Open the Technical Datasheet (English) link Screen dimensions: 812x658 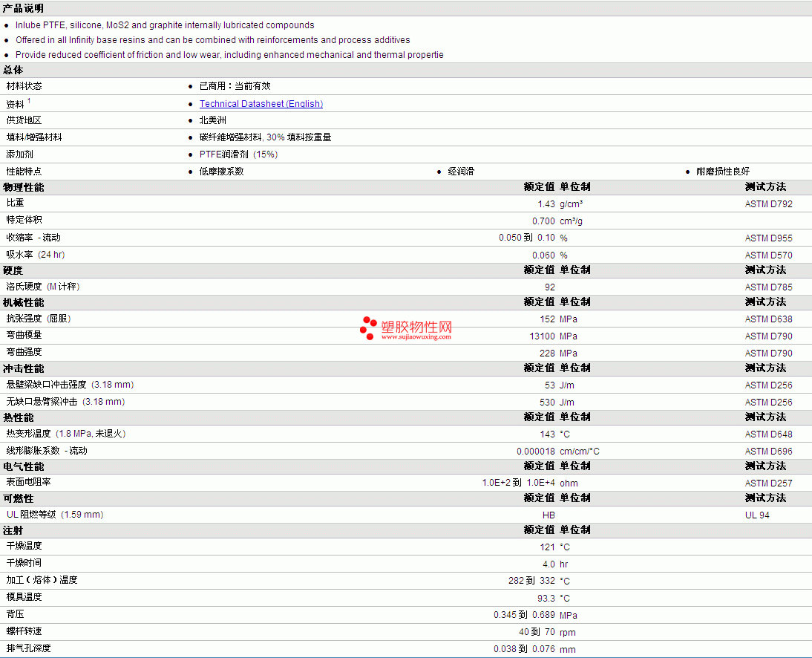pyautogui.click(x=261, y=104)
